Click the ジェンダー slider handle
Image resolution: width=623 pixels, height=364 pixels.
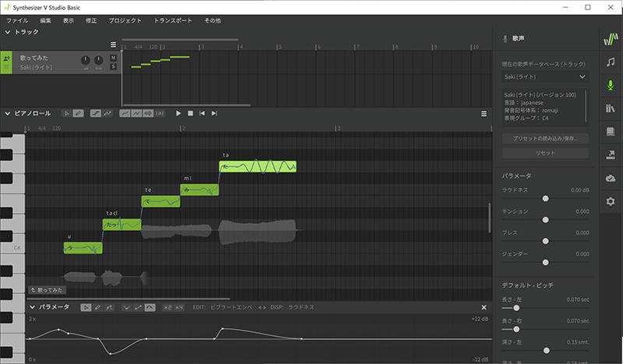(x=546, y=262)
